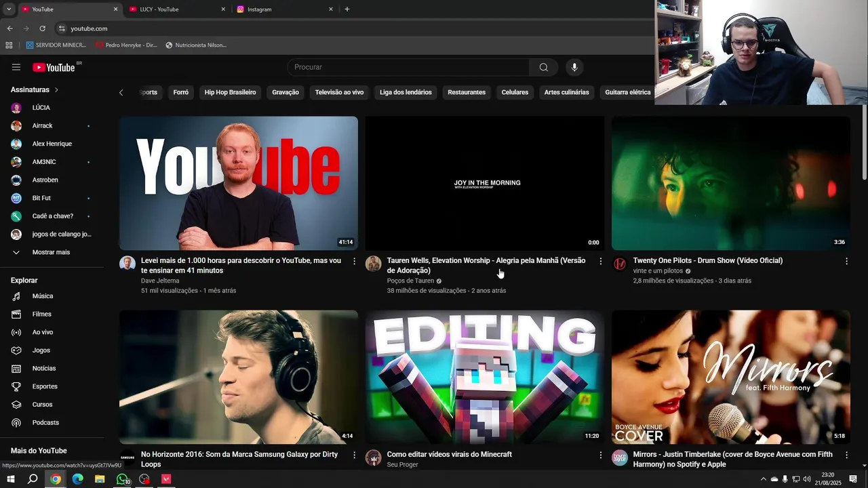Reload the browser page
868x488 pixels.
[x=42, y=28]
